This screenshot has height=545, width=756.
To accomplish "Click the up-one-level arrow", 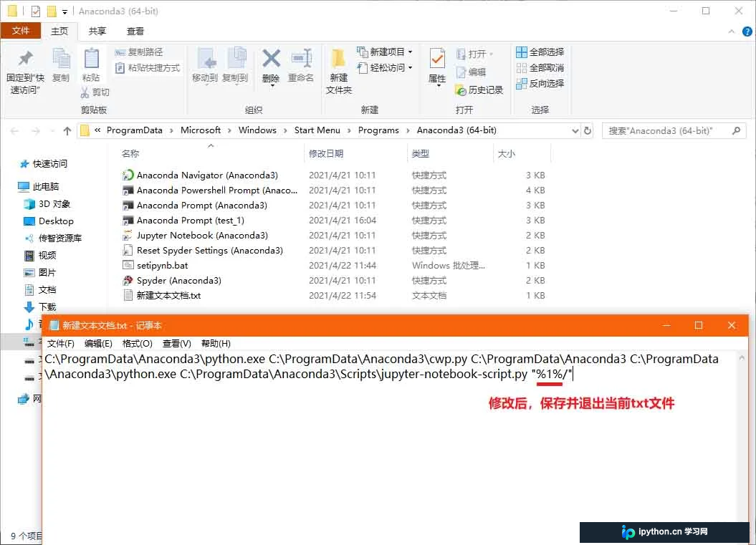I will (67, 130).
